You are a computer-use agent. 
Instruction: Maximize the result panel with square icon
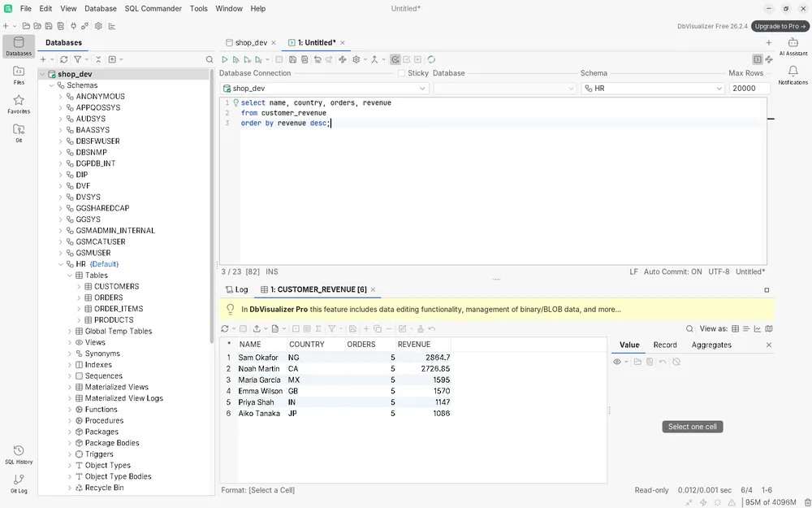[767, 290]
